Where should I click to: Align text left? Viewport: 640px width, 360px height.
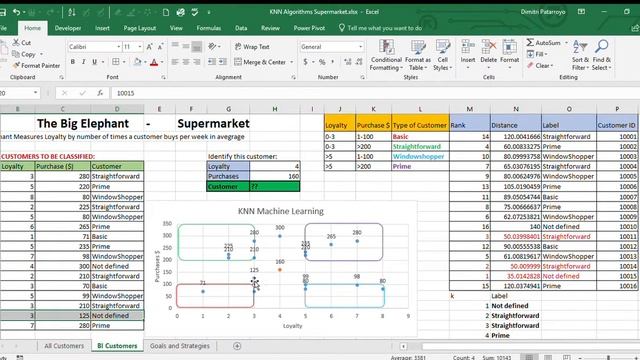[x=175, y=62]
